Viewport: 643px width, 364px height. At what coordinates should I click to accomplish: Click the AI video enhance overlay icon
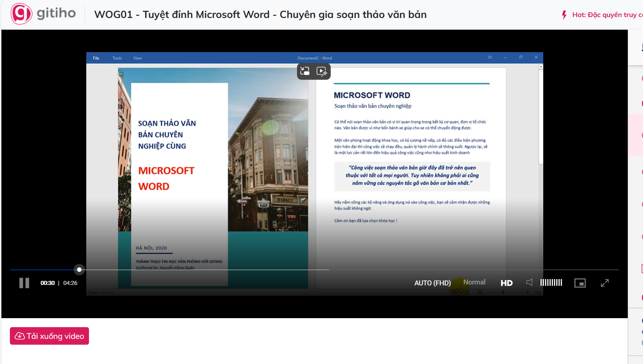coord(322,71)
